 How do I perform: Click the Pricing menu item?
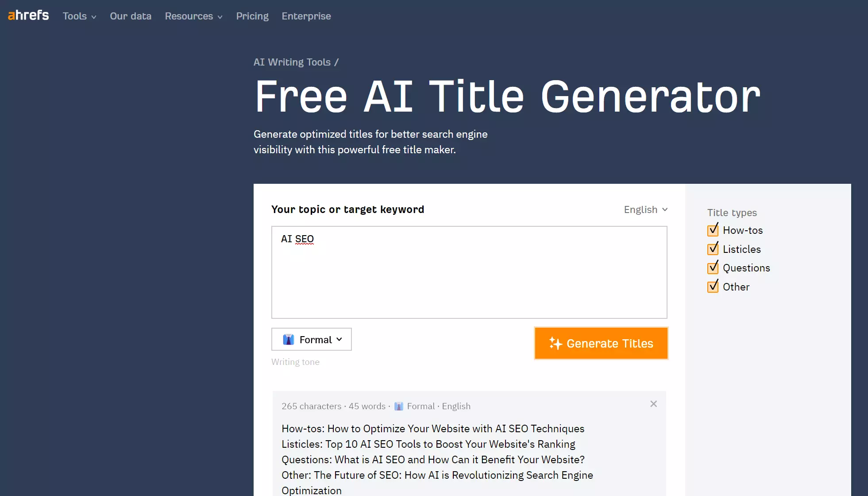252,16
